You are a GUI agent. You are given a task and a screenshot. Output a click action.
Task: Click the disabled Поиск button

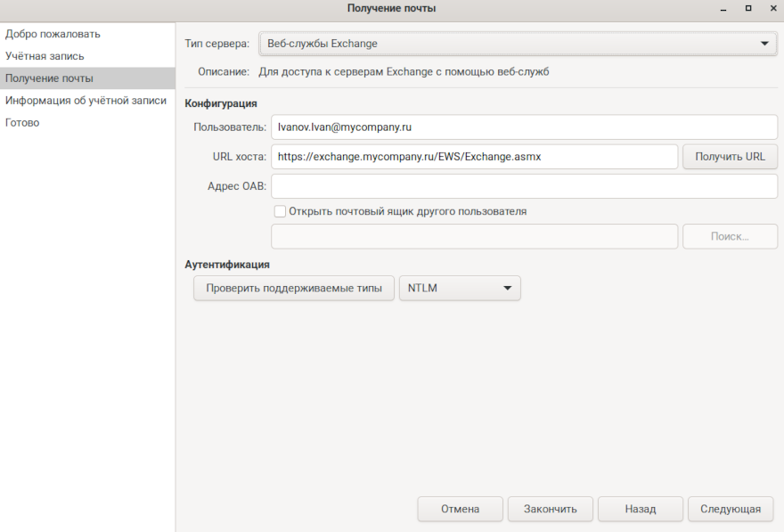click(730, 237)
